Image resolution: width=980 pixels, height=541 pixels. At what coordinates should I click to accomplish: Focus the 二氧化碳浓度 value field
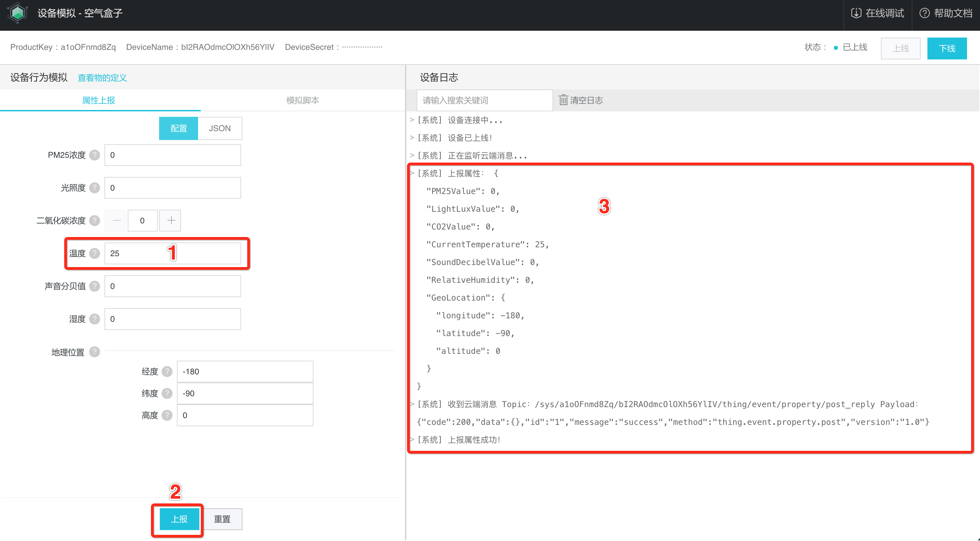tap(143, 220)
